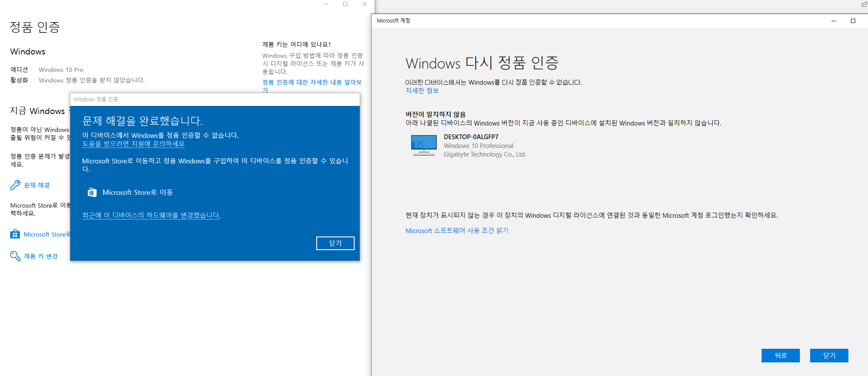Open Microsoft 소프트웨어 사용 조건 읽기 link
The width and height of the screenshot is (868, 376).
tap(457, 231)
